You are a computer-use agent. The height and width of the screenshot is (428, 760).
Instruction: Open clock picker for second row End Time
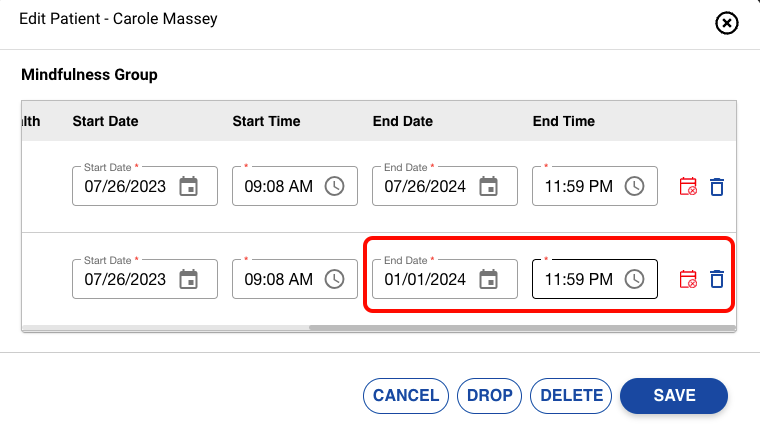click(634, 279)
